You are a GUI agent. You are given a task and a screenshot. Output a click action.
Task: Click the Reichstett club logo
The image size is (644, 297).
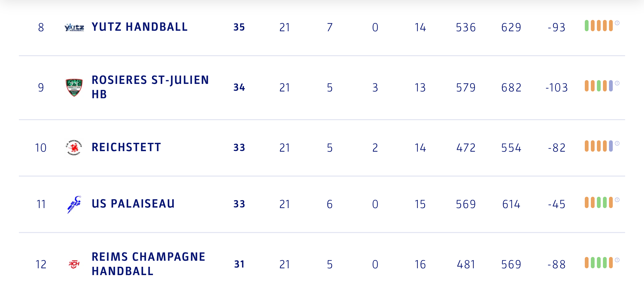coord(74,148)
